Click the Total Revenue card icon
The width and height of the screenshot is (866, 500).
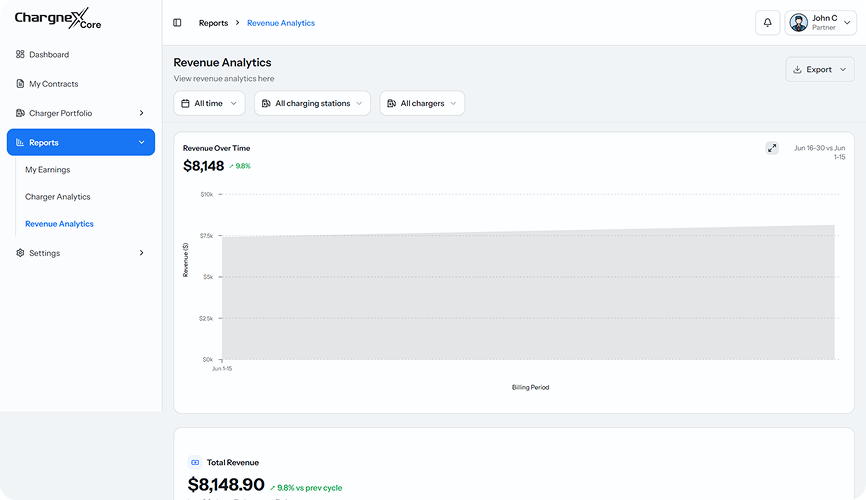tap(195, 462)
